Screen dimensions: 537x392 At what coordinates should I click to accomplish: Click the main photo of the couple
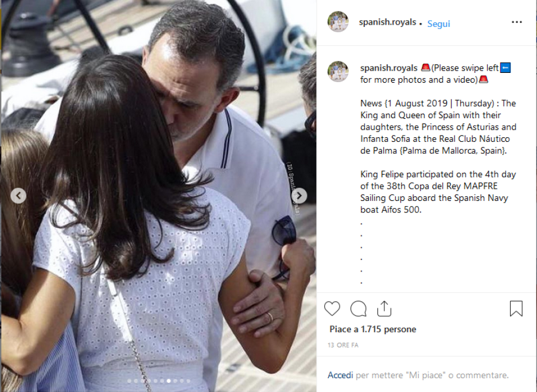click(x=158, y=196)
